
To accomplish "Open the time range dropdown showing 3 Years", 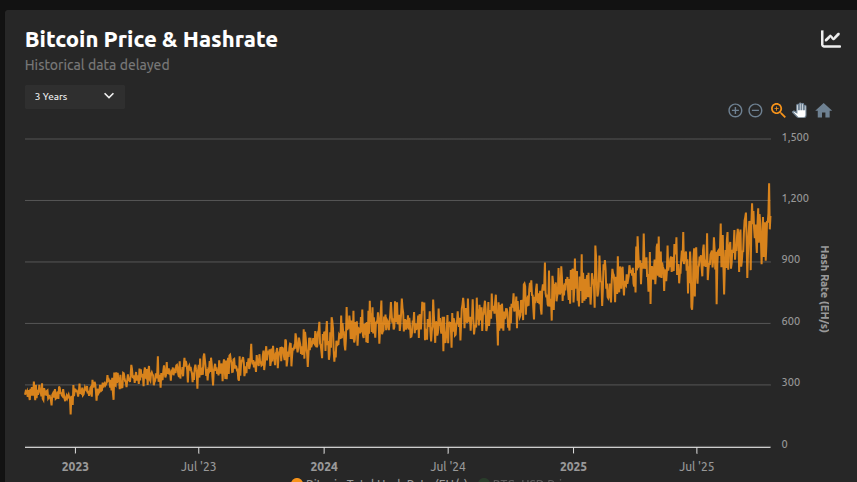I will click(x=75, y=97).
